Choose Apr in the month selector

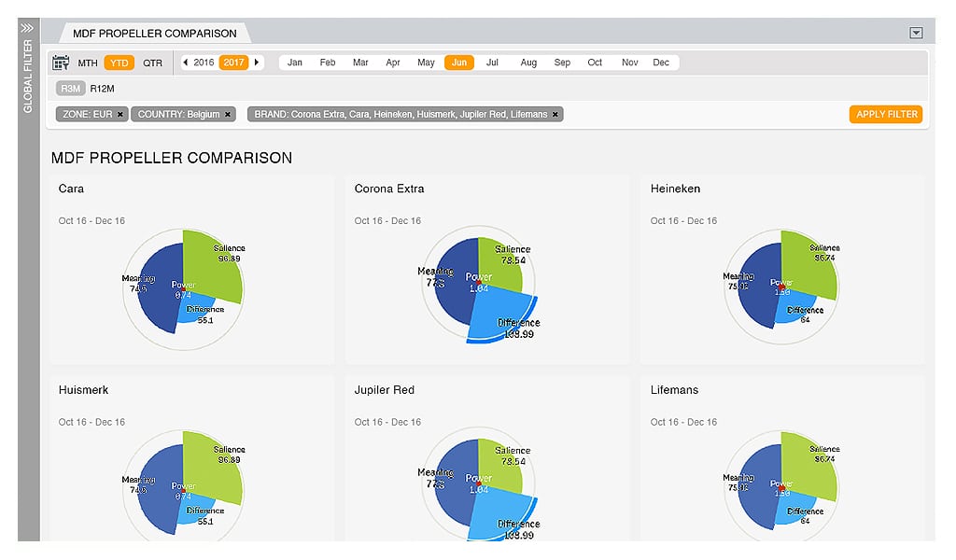[x=393, y=63]
